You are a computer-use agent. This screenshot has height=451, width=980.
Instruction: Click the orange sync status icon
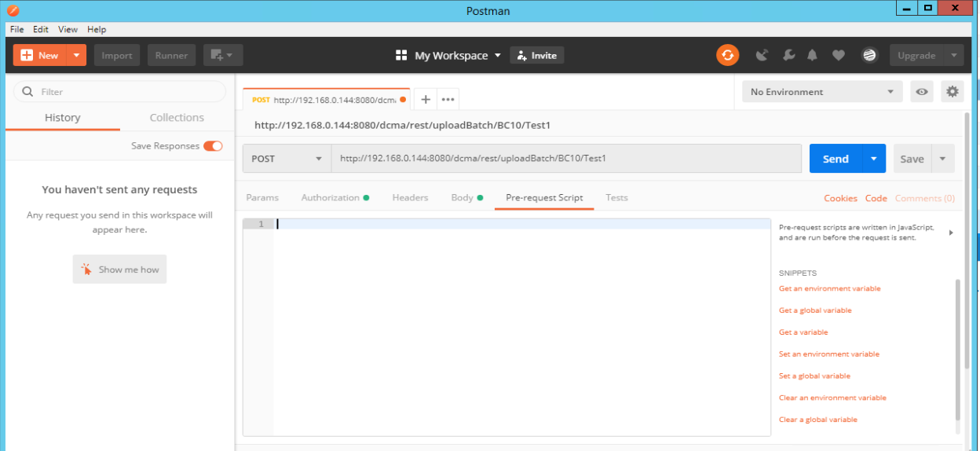pyautogui.click(x=727, y=55)
